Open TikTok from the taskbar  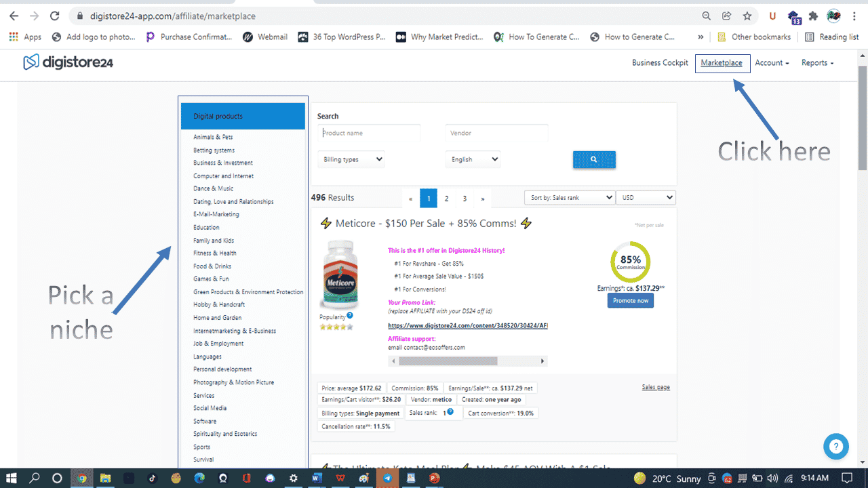coord(152,478)
